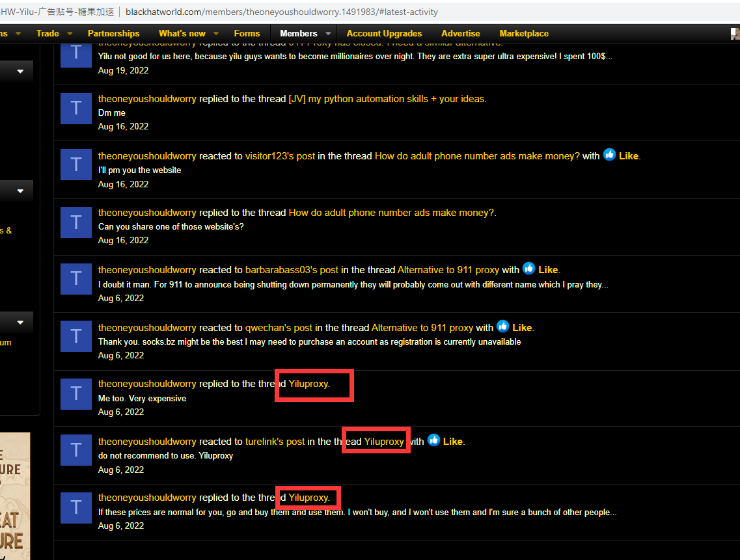Open thread link in 'Can you share one' row
Image resolution: width=740 pixels, height=560 pixels.
coord(391,212)
